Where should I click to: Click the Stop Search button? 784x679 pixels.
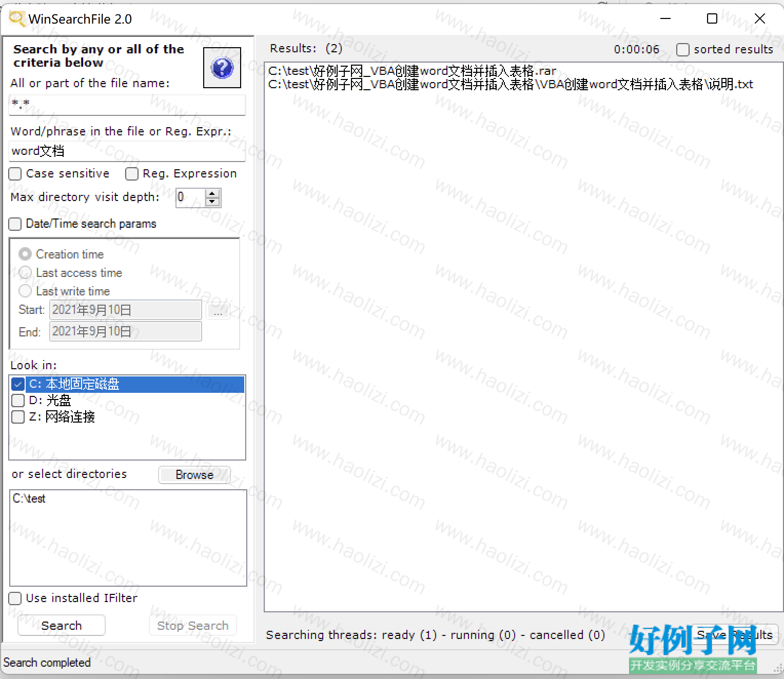[193, 626]
